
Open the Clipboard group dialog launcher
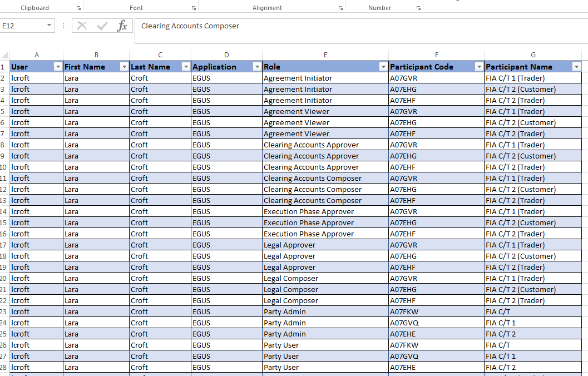(78, 8)
